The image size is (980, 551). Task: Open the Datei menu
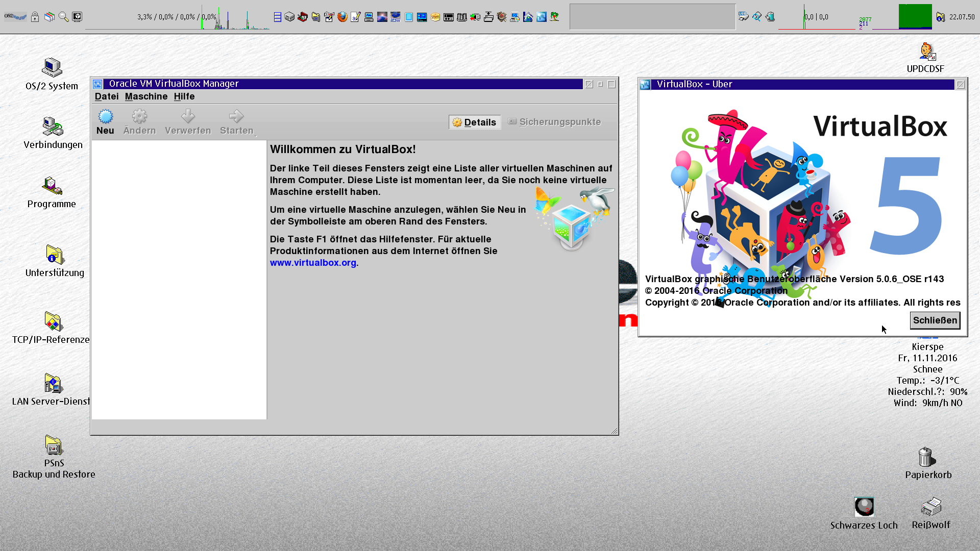[x=107, y=96]
